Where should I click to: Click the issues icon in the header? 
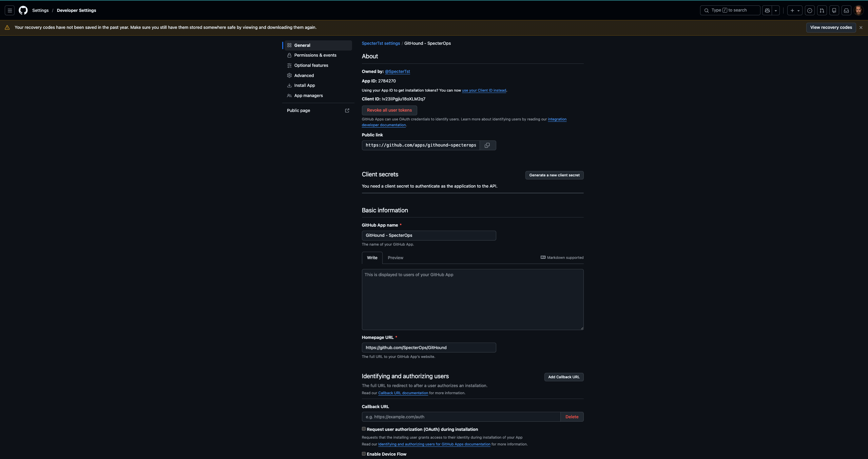pos(810,10)
